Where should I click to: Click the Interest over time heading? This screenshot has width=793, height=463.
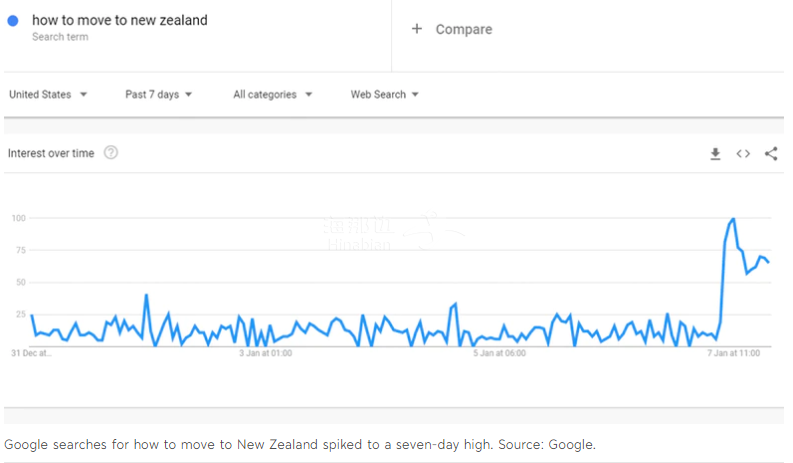pyautogui.click(x=51, y=153)
